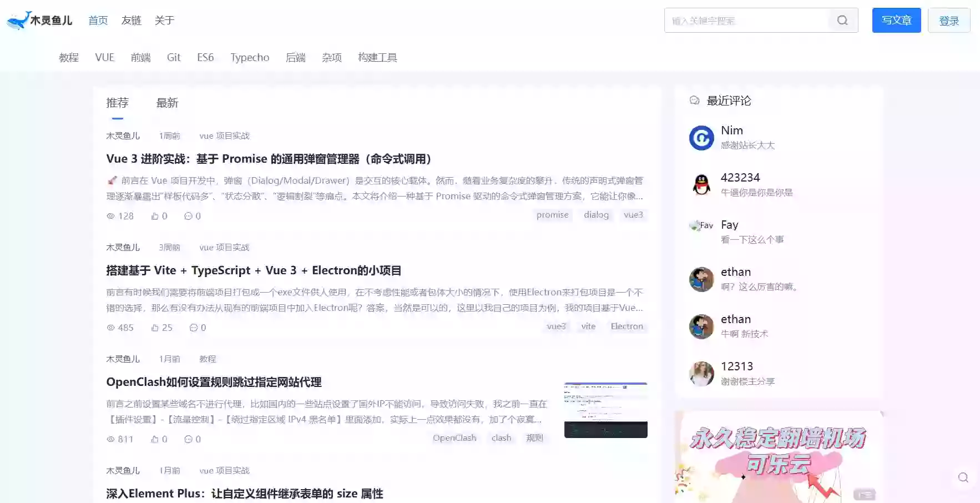Select the Typecho category
980x503 pixels.
click(x=249, y=57)
